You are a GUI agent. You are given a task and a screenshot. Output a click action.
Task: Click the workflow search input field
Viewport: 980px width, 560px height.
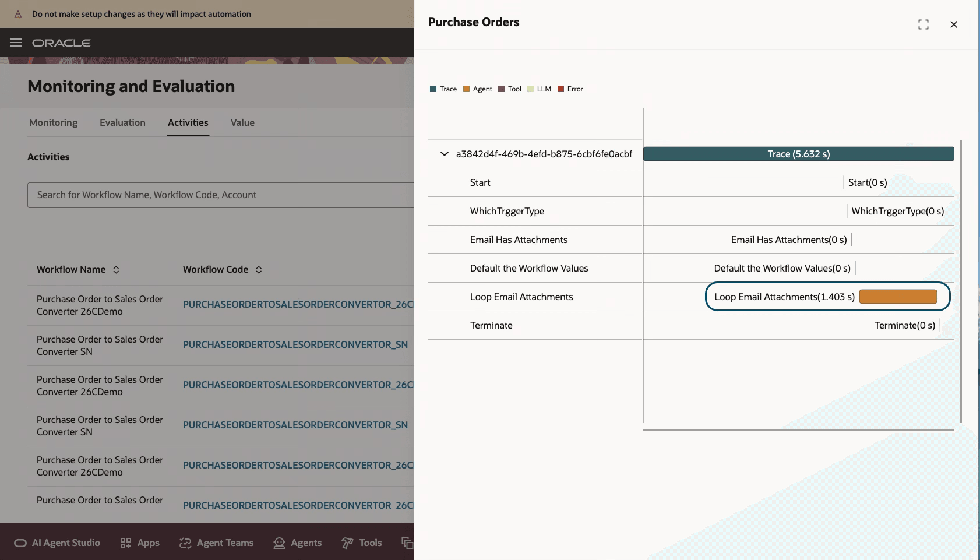221,195
